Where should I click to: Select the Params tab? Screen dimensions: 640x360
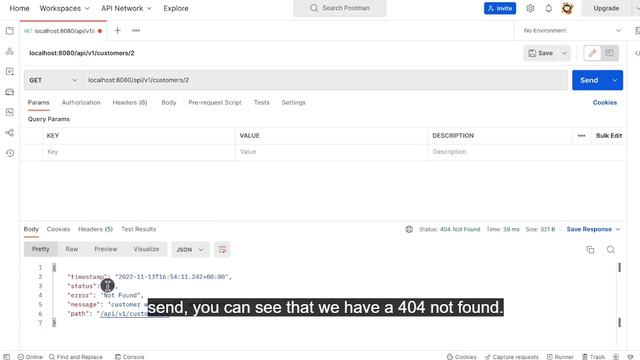[38, 103]
